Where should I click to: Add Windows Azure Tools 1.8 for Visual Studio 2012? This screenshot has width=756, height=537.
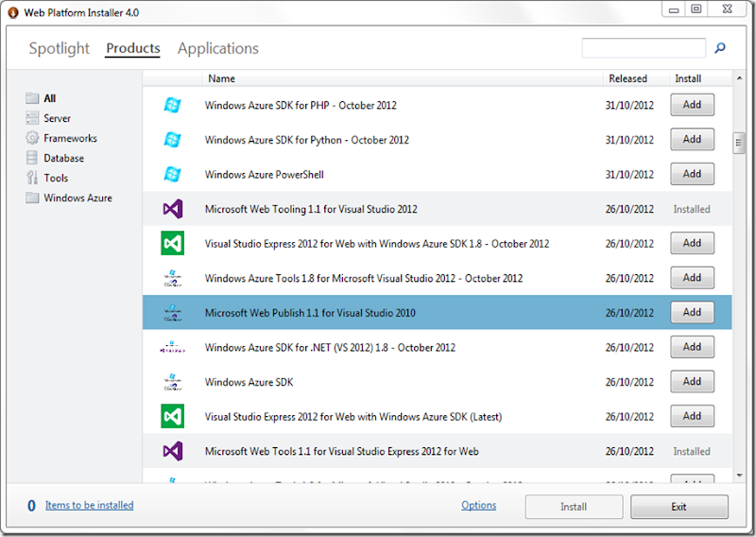692,278
